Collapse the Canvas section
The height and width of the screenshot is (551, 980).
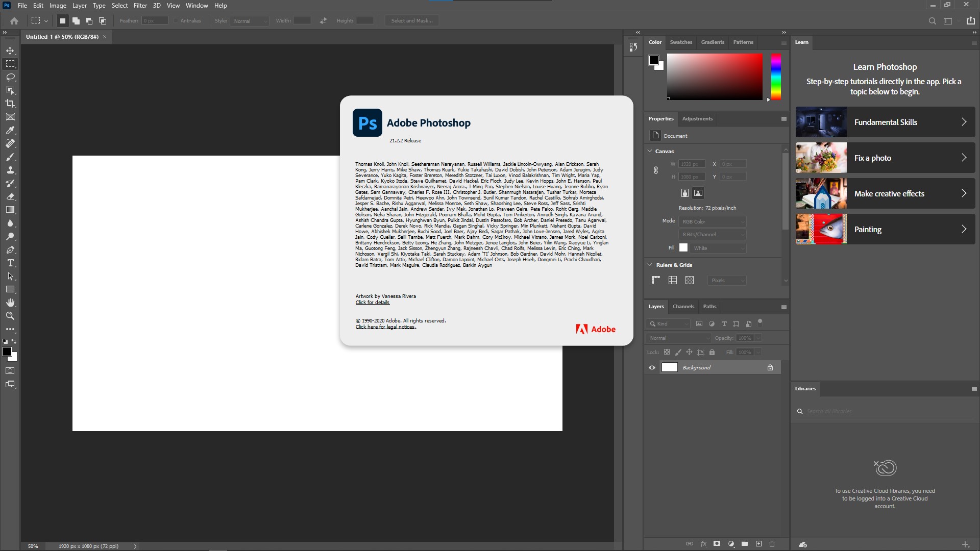(x=650, y=151)
